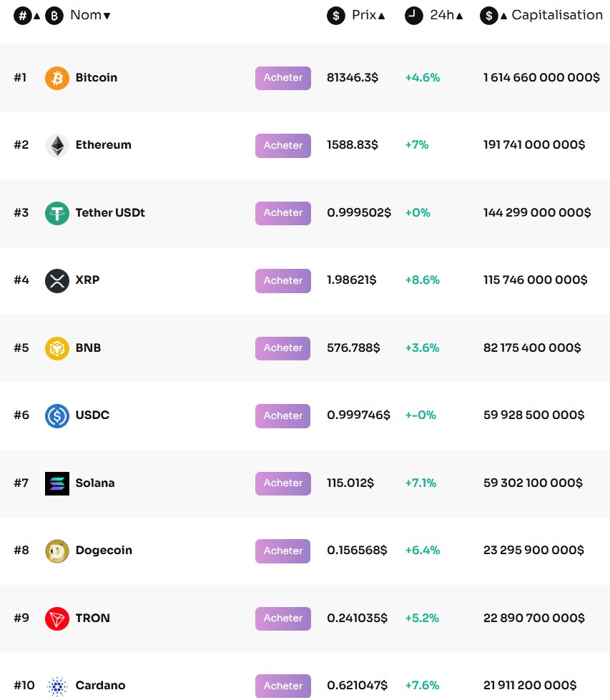Select the Tether USDt coin icon
Image resolution: width=610 pixels, height=700 pixels.
(56, 212)
